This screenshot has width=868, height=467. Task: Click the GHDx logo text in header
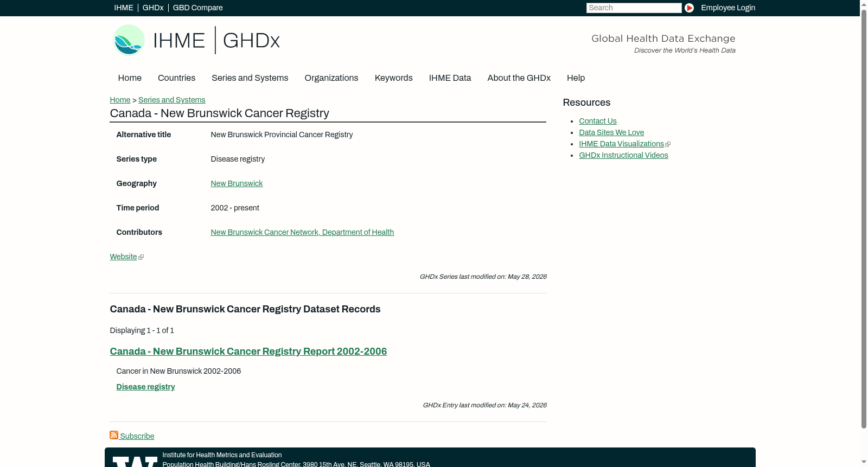point(251,41)
